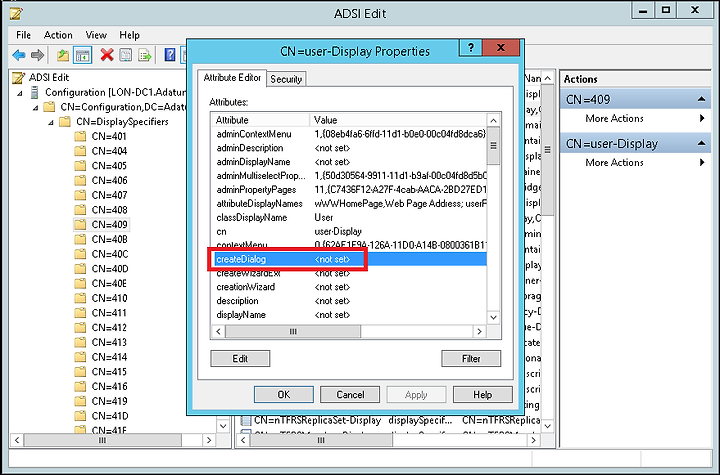This screenshot has width=720, height=475.
Task: Switch to the Security tab
Action: [x=286, y=79]
